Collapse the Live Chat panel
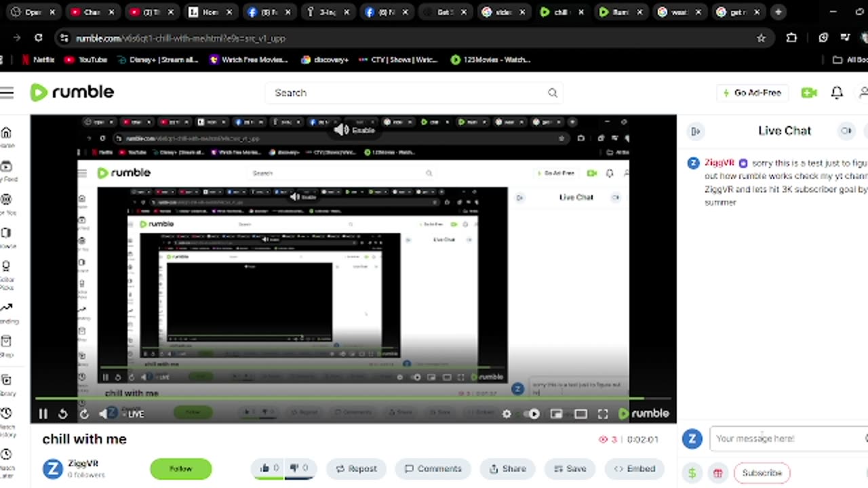Screen dimensions: 868x488 click(x=695, y=131)
